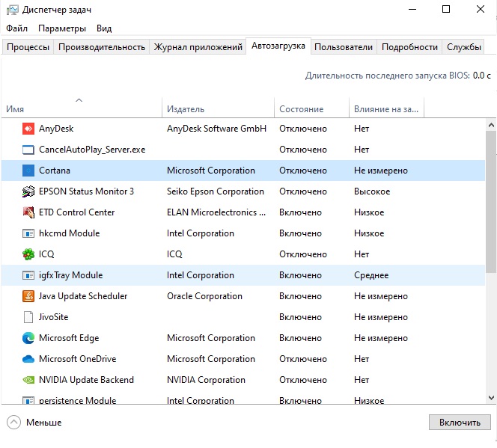Viewport: 497px width, 448px height.
Task: Click the Java Update Scheduler icon
Action: point(28,296)
